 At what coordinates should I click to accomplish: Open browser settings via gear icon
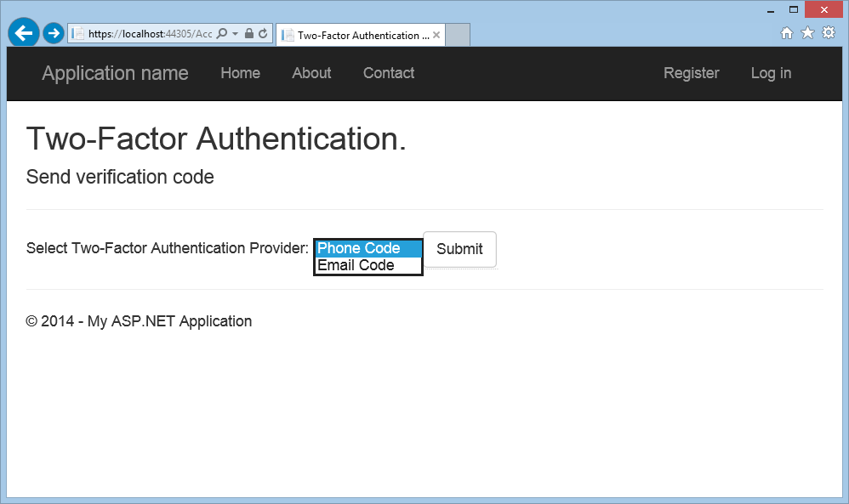pyautogui.click(x=828, y=32)
